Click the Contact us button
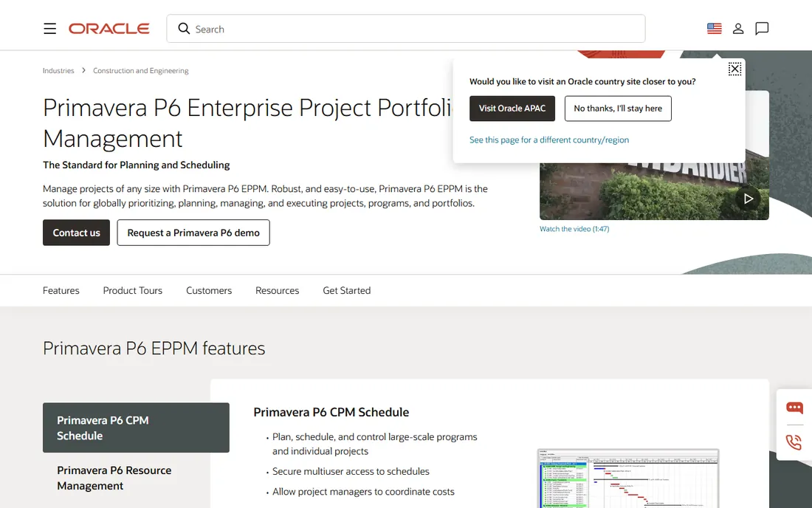812x508 pixels. pos(76,233)
